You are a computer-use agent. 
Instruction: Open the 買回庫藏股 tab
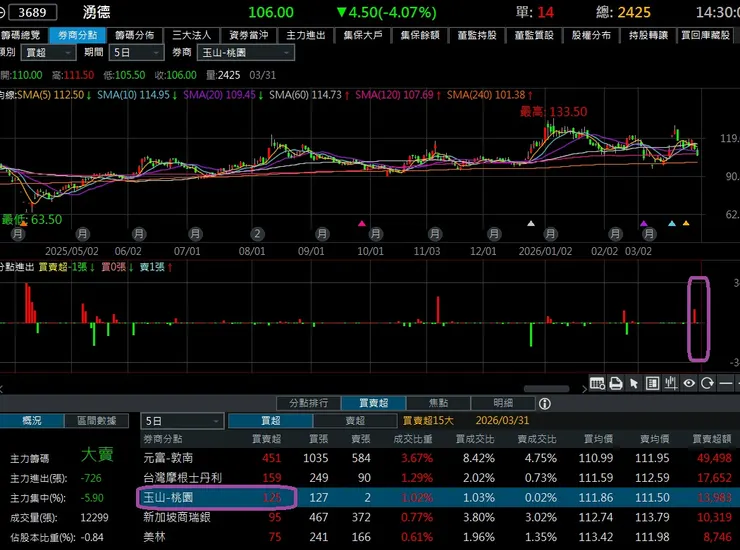tap(706, 35)
